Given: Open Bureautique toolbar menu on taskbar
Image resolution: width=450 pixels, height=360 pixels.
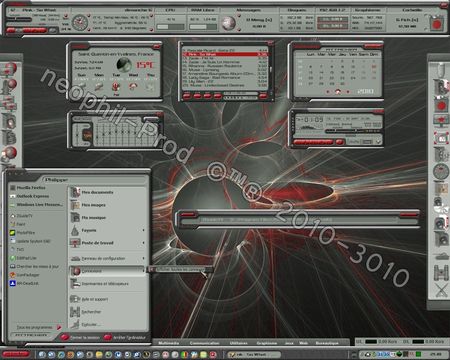Looking at the screenshot, I should 327,343.
